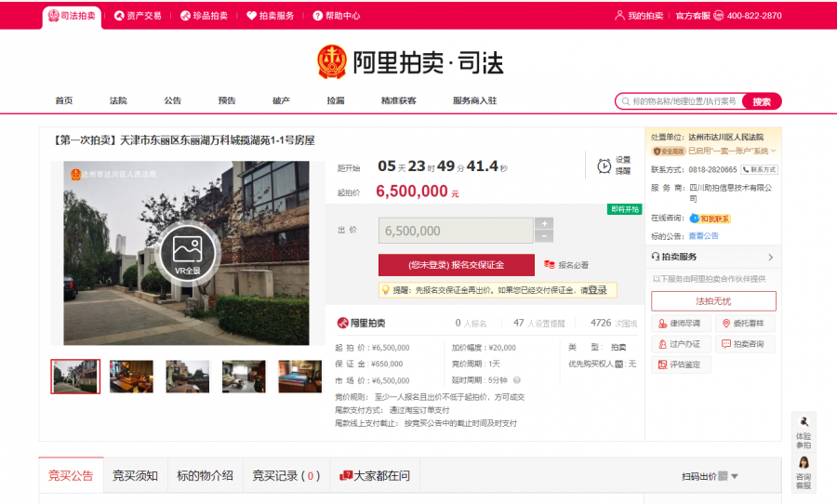Image resolution: width=837 pixels, height=504 pixels.
Task: Click the 拍卖咨询 service button
Action: 745,344
